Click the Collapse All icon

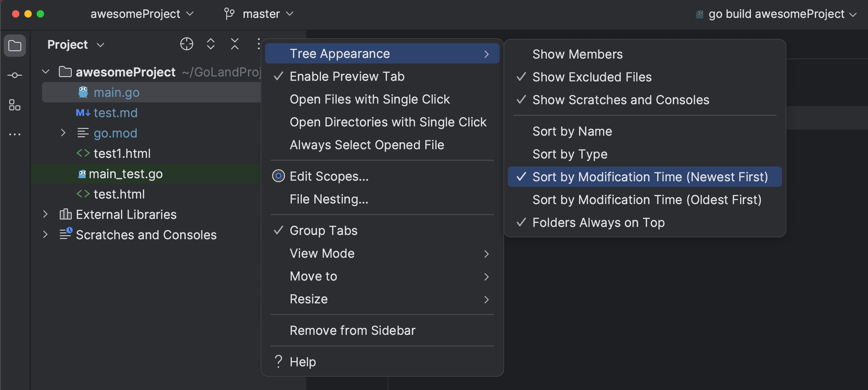pos(234,44)
